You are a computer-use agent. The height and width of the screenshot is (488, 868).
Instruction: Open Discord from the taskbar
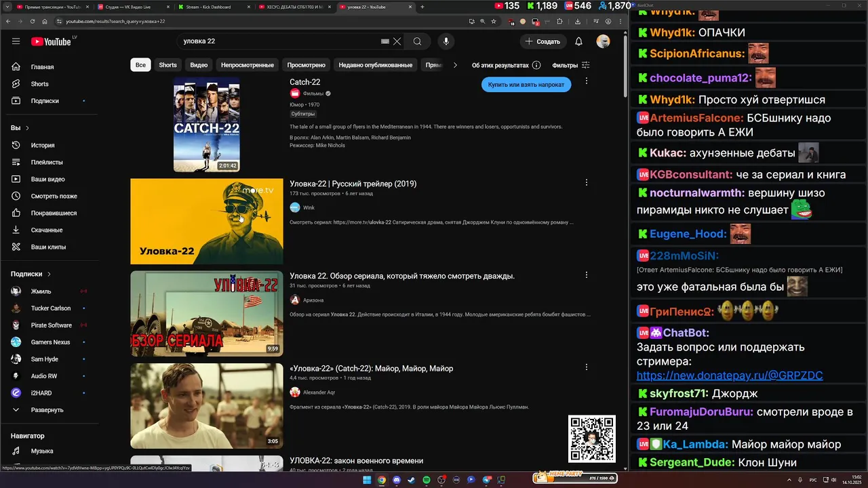point(397,480)
